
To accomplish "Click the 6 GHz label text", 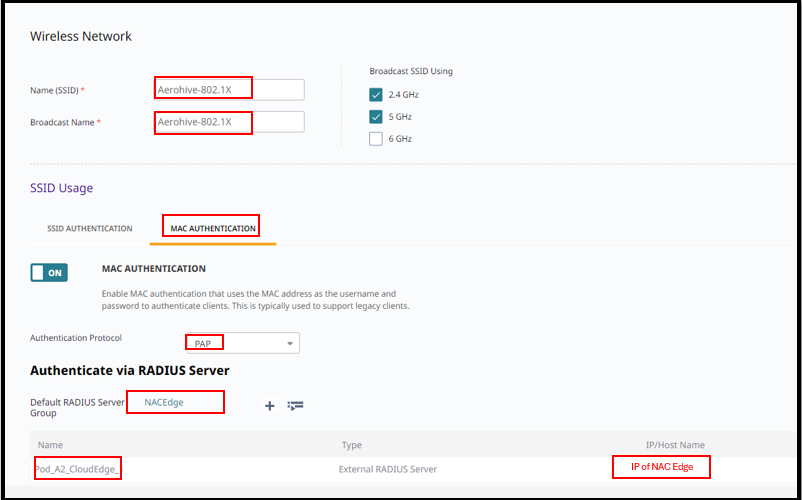I will [400, 139].
